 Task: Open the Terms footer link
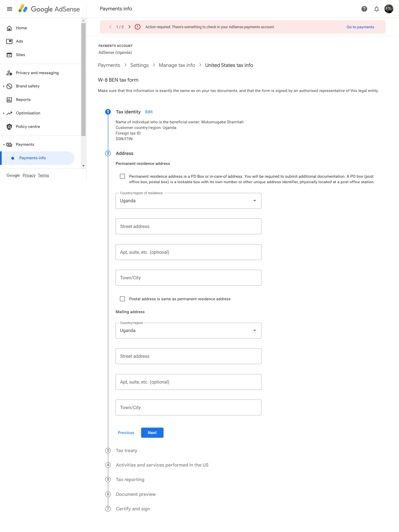tap(43, 175)
